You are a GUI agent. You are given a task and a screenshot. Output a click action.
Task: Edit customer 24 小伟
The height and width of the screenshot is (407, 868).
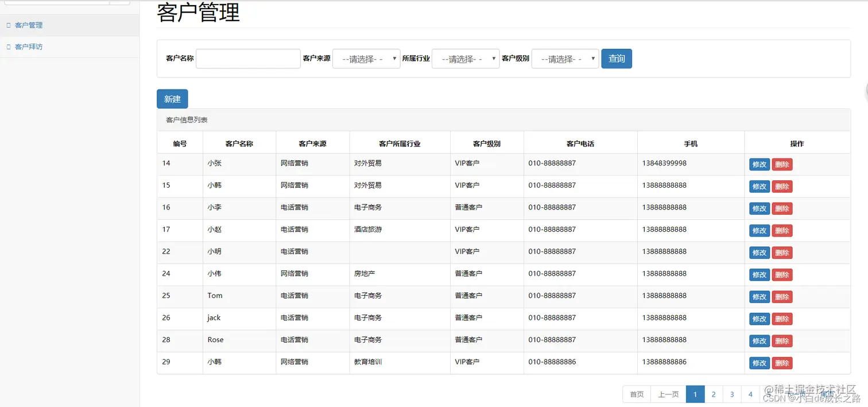[759, 275]
